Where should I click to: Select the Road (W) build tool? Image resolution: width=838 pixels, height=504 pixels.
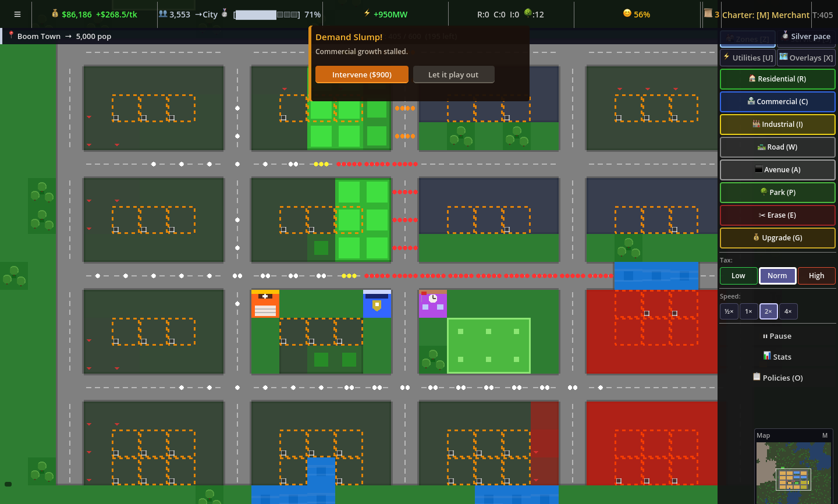tap(777, 147)
